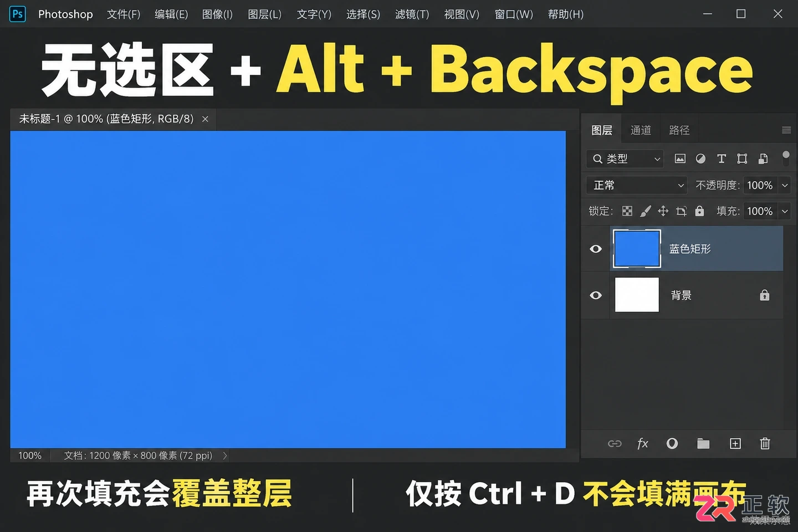Filter layers by adjustment layer icon

(x=700, y=159)
